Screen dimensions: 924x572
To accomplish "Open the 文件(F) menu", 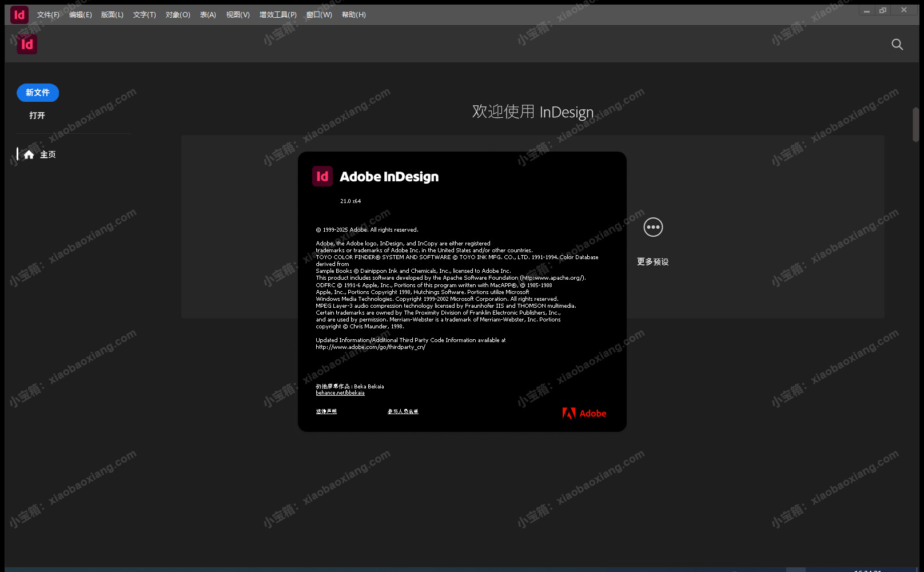I will point(48,15).
